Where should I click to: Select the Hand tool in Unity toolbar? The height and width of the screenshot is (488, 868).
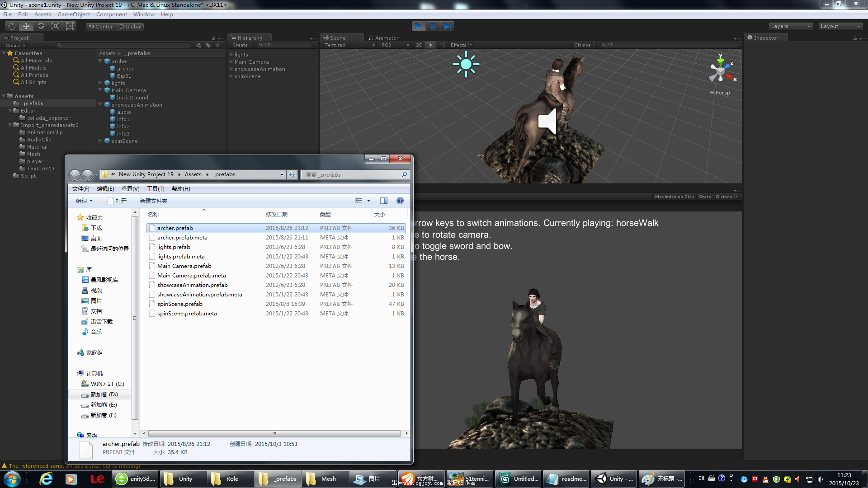click(12, 26)
